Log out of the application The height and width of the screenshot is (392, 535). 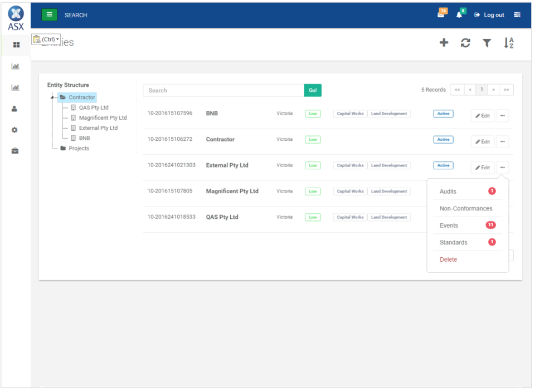(x=489, y=15)
